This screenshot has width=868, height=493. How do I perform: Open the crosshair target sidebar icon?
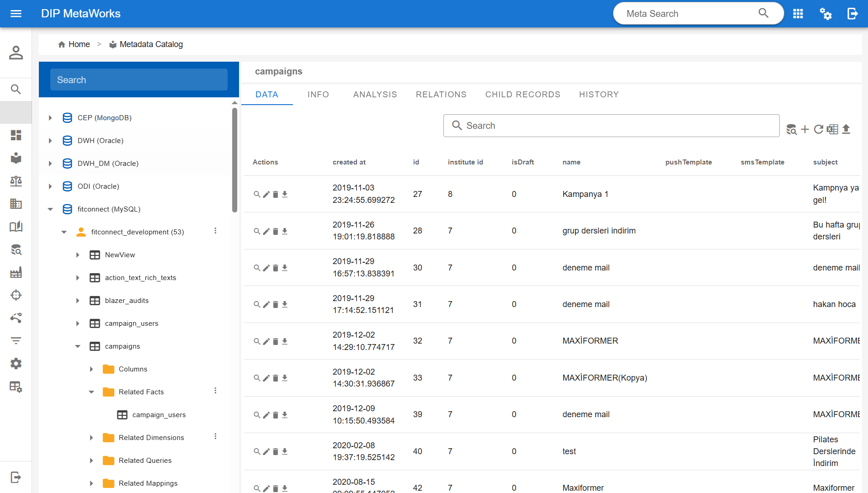tap(16, 295)
